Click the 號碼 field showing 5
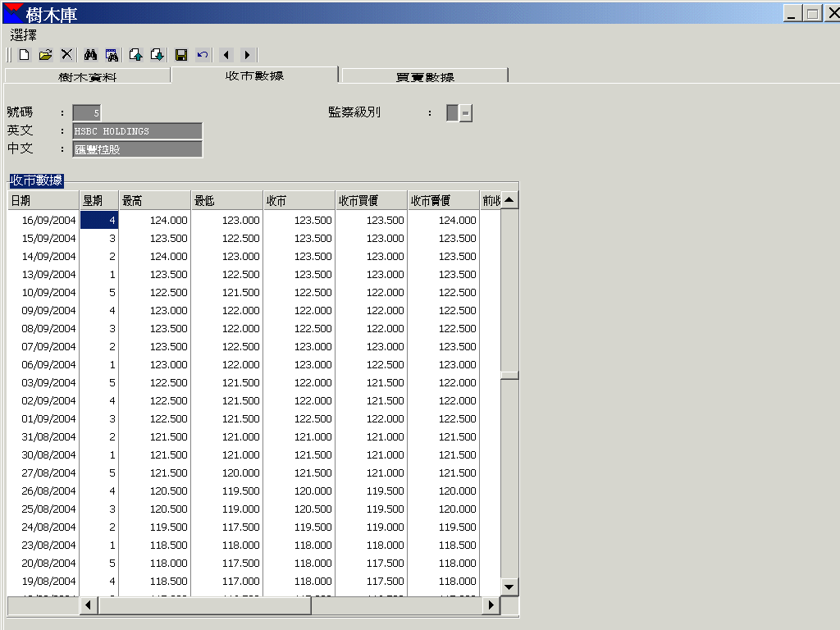Image resolution: width=840 pixels, height=630 pixels. coord(87,113)
